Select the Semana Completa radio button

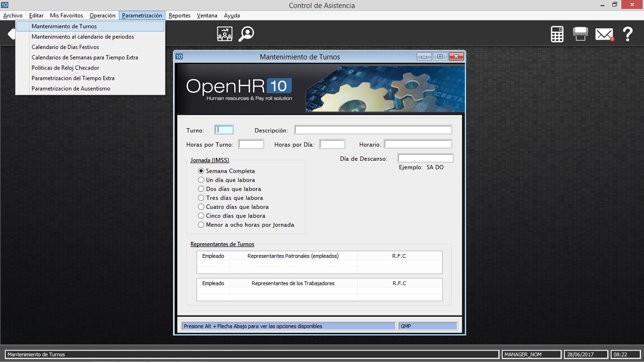point(201,171)
